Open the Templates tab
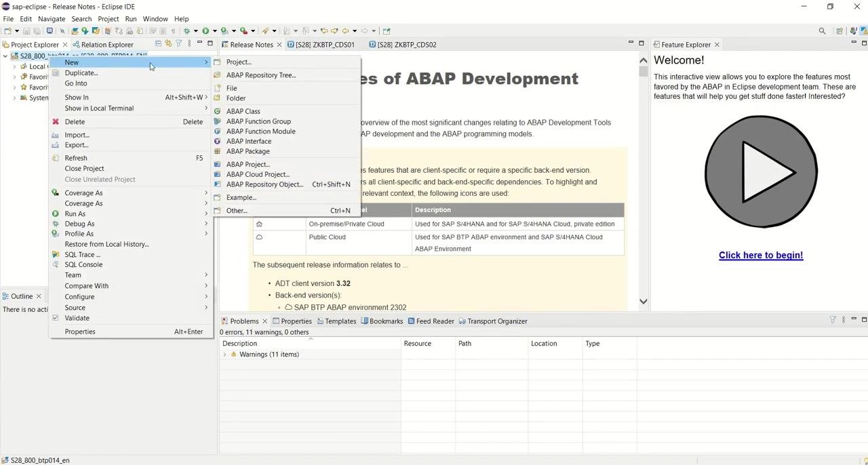This screenshot has height=465, width=868. point(336,321)
